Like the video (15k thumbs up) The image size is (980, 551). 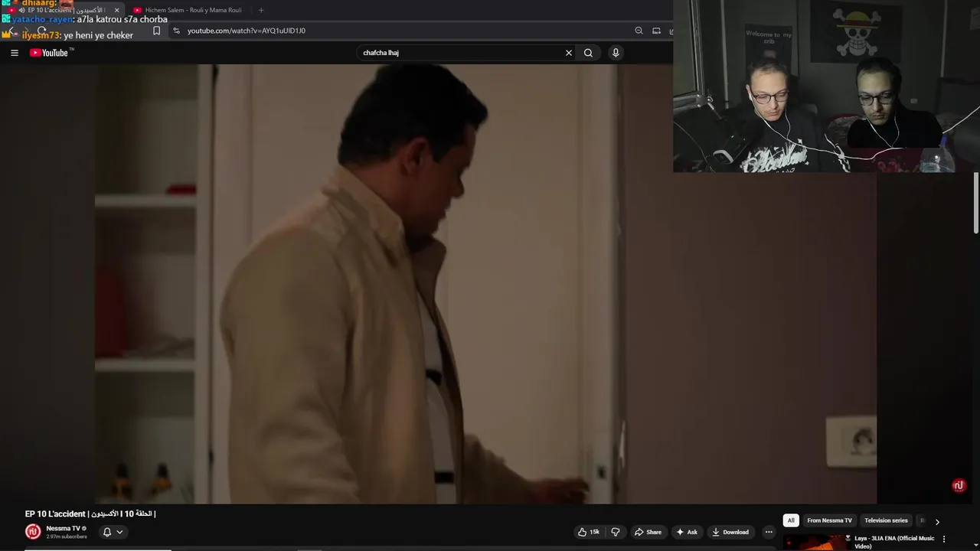[588, 532]
